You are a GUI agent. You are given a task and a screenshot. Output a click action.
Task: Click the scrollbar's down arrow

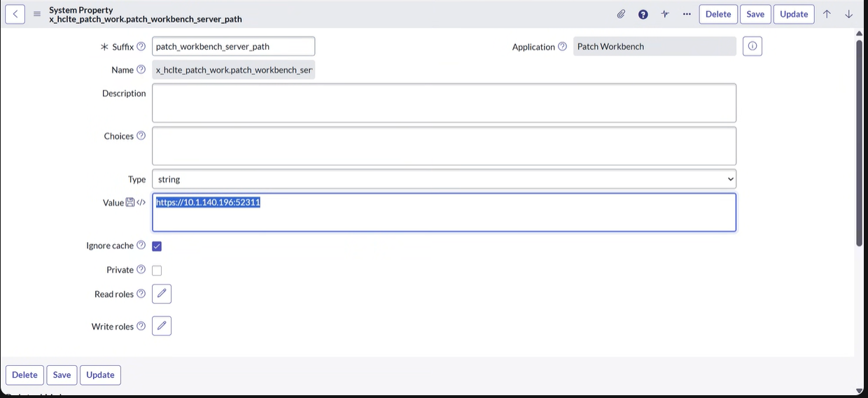860,390
